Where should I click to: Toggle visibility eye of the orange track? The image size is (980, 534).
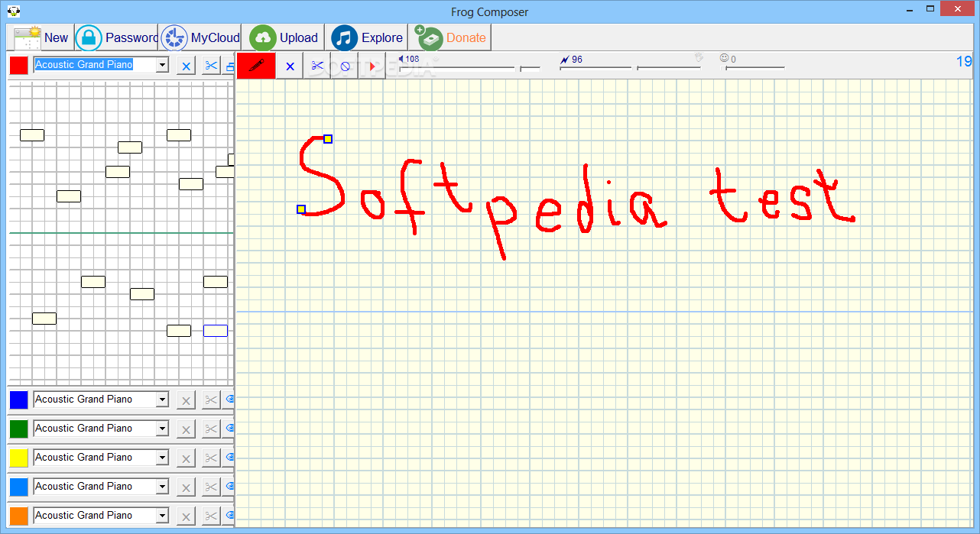tap(229, 516)
